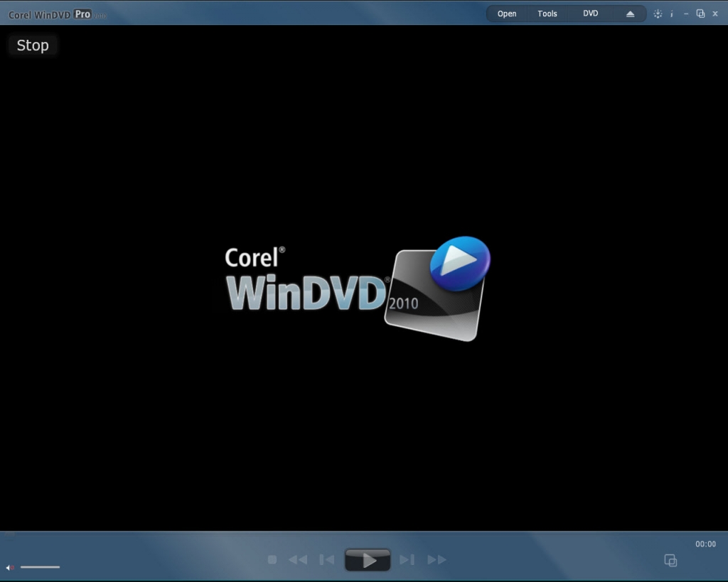This screenshot has width=728, height=582.
Task: Expand the Tools menu
Action: [547, 14]
